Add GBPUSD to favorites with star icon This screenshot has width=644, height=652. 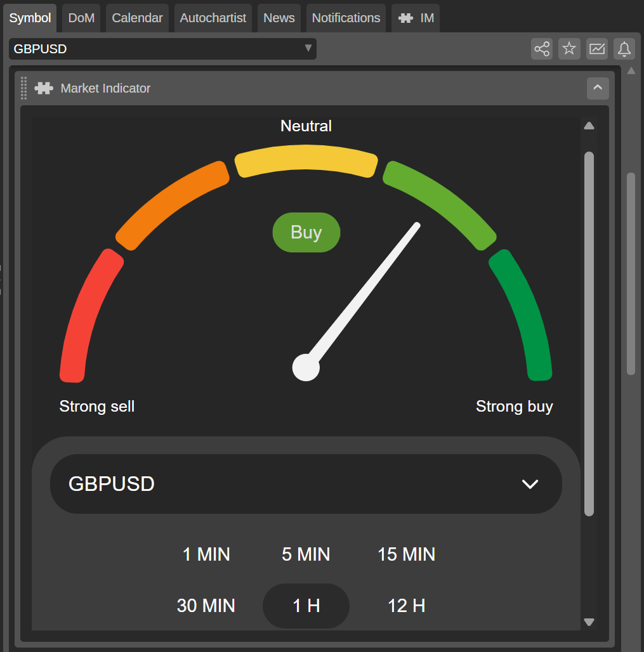pos(569,49)
